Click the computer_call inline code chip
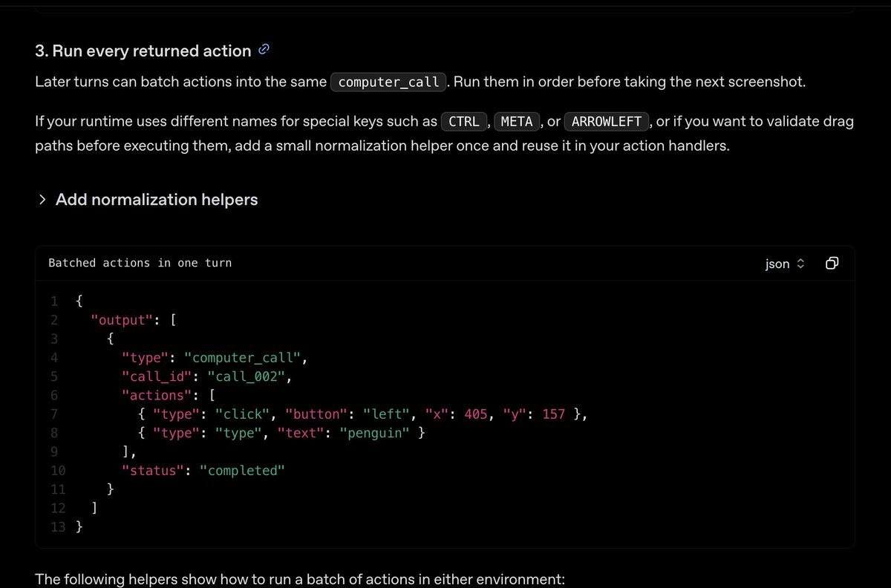Image resolution: width=891 pixels, height=588 pixels. [388, 82]
